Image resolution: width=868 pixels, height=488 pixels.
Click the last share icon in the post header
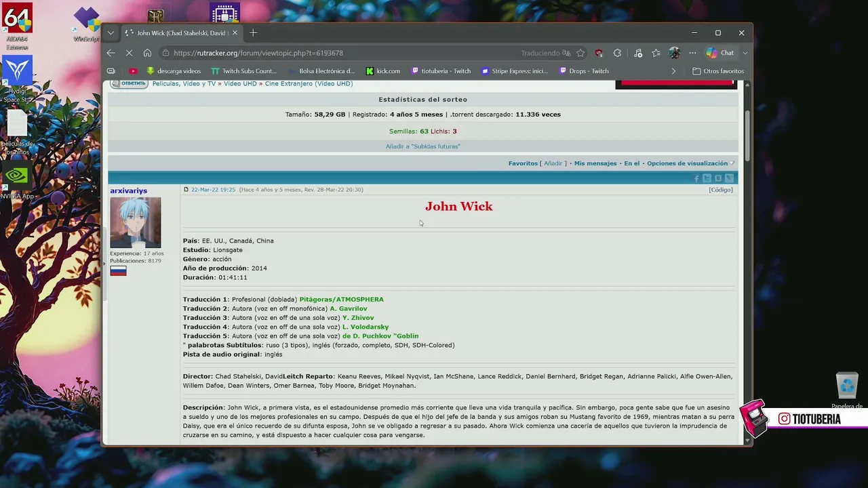click(x=729, y=178)
